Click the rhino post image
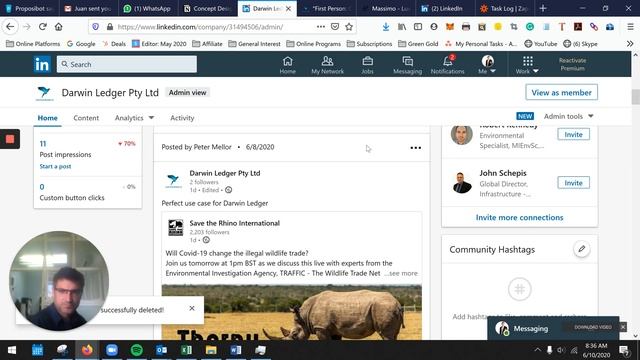Viewport: 640px width, 360px height. 291,312
